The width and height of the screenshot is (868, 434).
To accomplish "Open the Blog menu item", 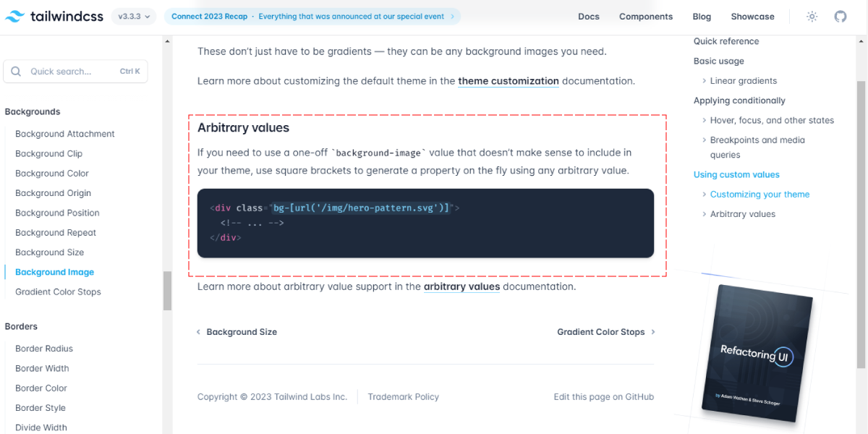I will (x=702, y=17).
